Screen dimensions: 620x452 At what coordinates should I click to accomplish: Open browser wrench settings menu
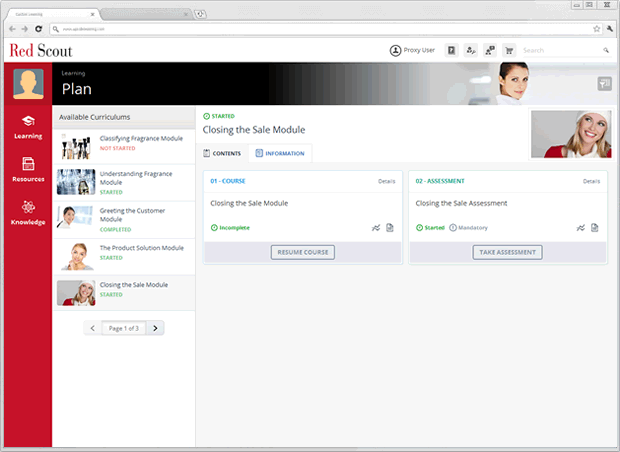click(610, 28)
